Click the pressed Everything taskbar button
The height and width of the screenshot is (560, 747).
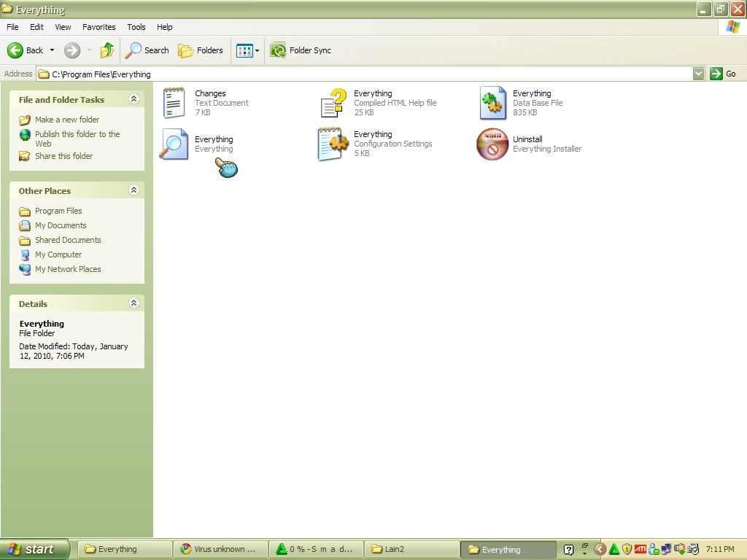click(x=508, y=550)
